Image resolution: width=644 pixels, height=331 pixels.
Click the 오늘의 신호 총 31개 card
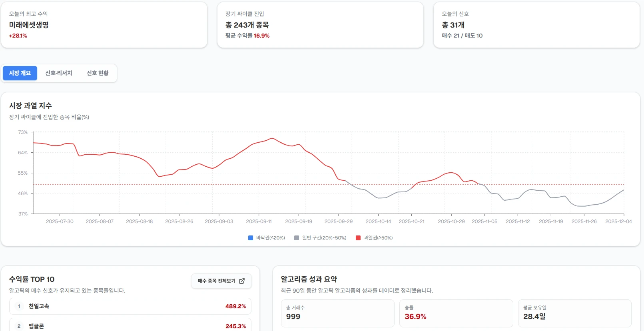[x=536, y=25]
